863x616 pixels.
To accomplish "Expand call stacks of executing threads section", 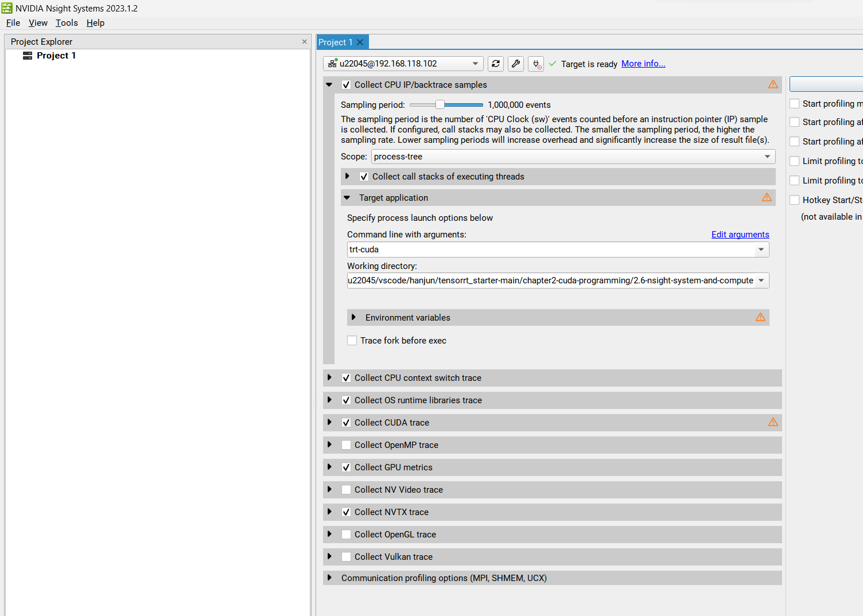I will 347,176.
